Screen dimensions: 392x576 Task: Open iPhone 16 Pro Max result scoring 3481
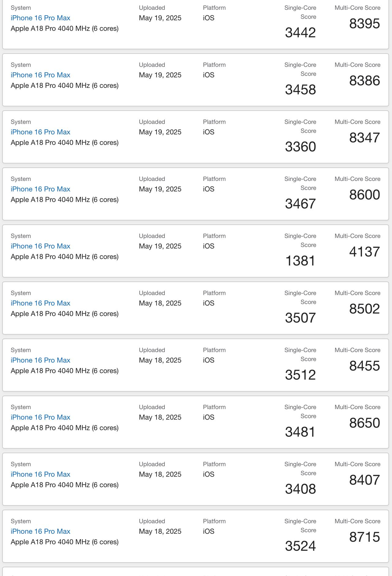tap(40, 417)
